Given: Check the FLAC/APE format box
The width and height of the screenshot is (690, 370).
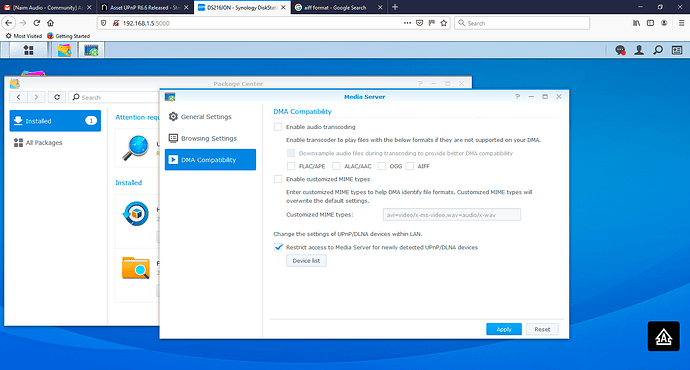Looking at the screenshot, I should [x=291, y=166].
